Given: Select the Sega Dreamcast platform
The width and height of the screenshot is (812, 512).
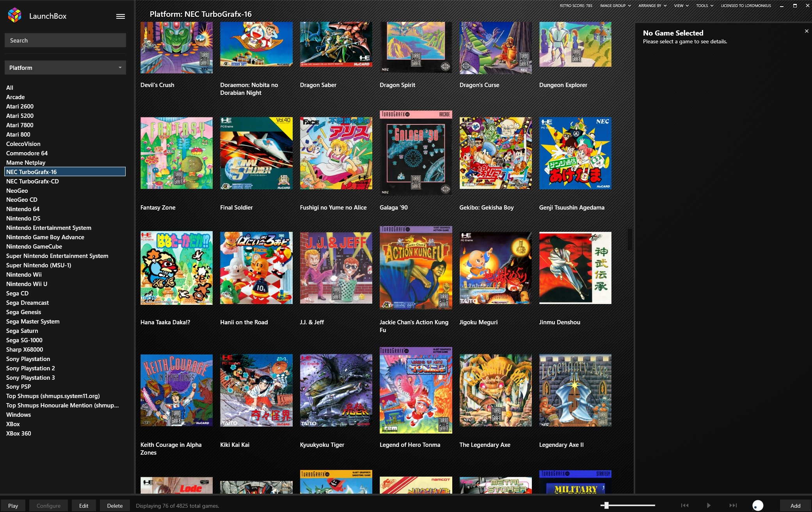Looking at the screenshot, I should [x=27, y=303].
